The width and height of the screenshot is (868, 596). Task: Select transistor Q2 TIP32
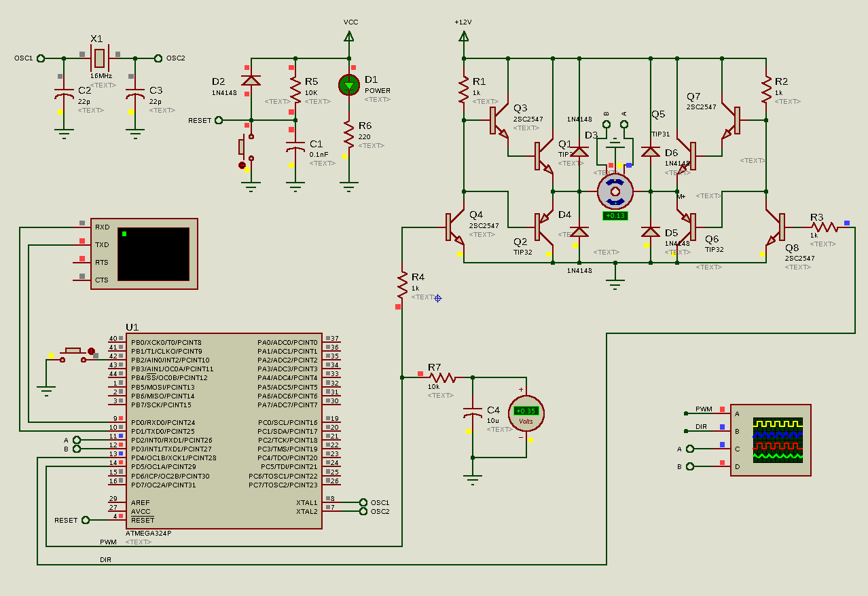tap(543, 227)
